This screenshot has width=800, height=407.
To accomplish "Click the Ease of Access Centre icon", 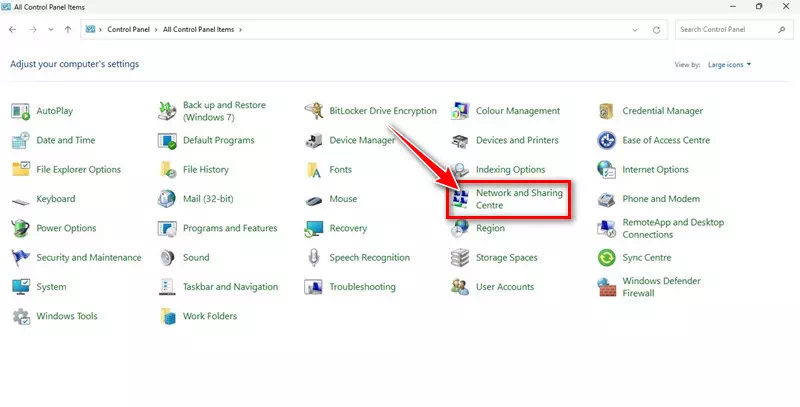I will pos(606,141).
